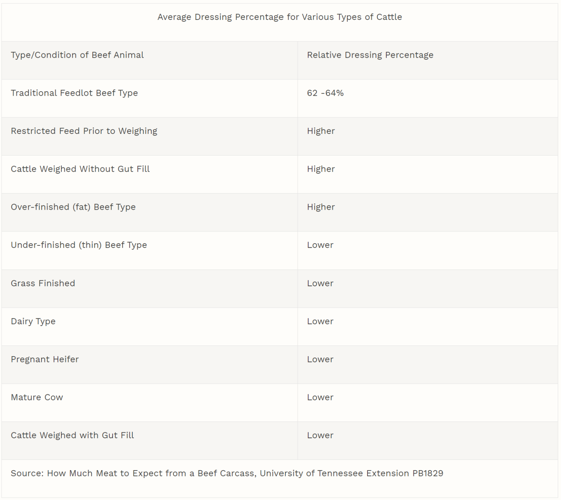Image resolution: width=561 pixels, height=500 pixels.
Task: Click 'Lower' beside Grass Finished
Action: click(320, 283)
